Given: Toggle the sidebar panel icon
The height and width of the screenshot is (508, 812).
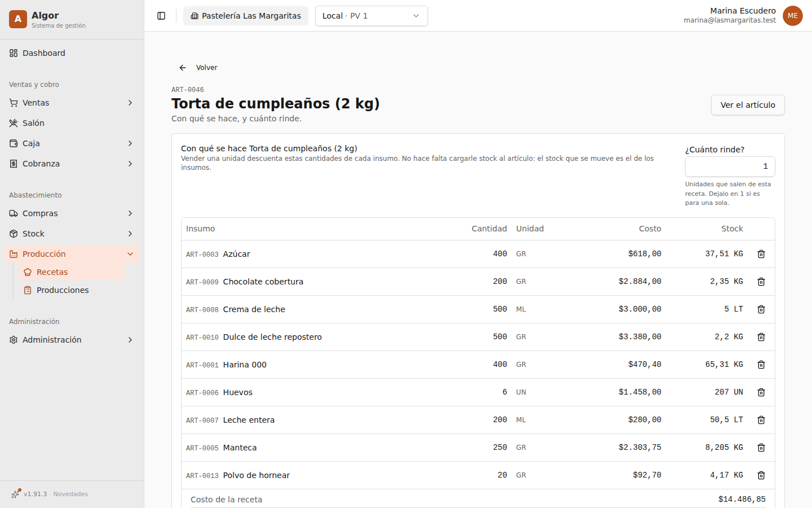Looking at the screenshot, I should tap(161, 16).
